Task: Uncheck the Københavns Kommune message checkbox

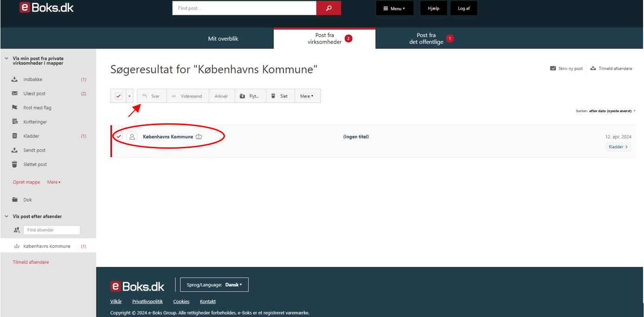Action: click(x=119, y=136)
